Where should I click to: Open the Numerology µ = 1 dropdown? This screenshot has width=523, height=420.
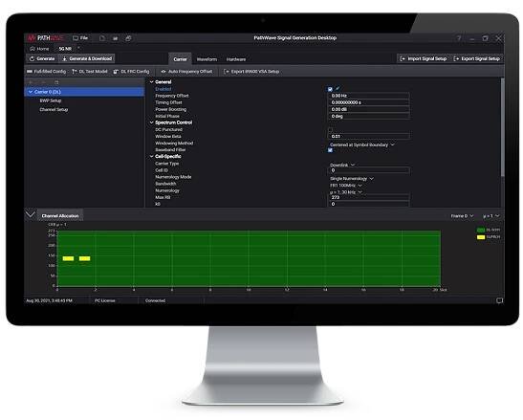pyautogui.click(x=346, y=192)
